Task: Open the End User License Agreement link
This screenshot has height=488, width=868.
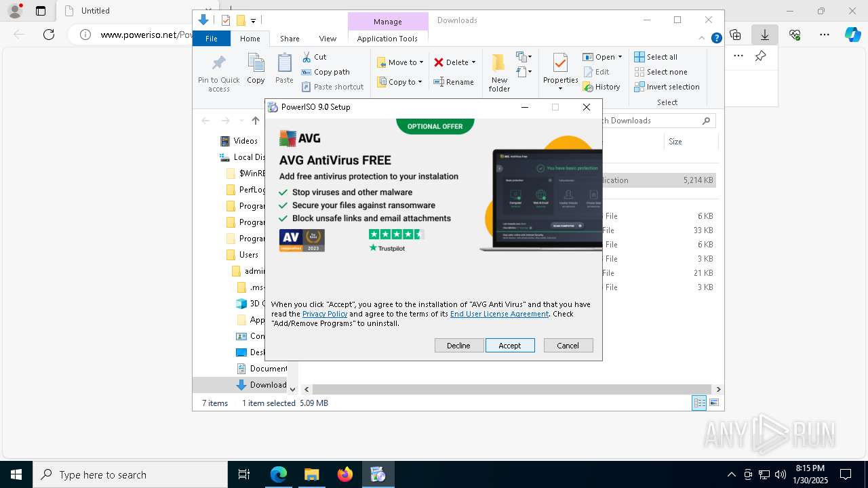Action: (x=499, y=314)
